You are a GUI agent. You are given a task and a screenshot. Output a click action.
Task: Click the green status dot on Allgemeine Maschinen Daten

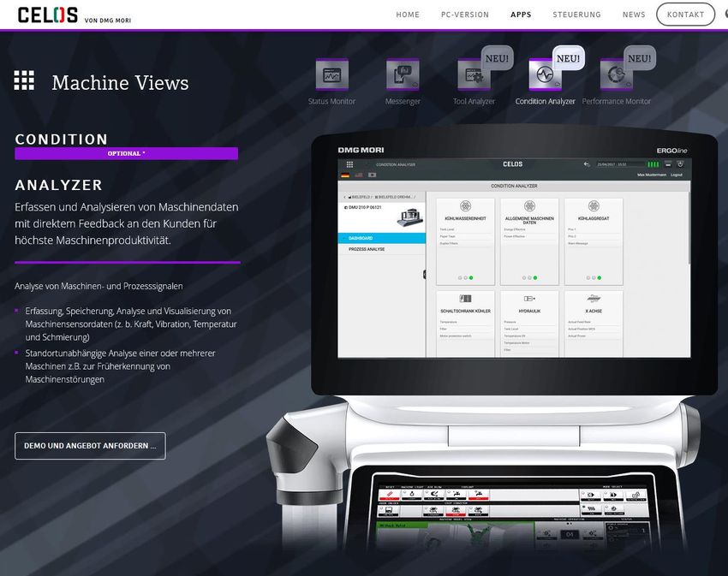pyautogui.click(x=535, y=277)
